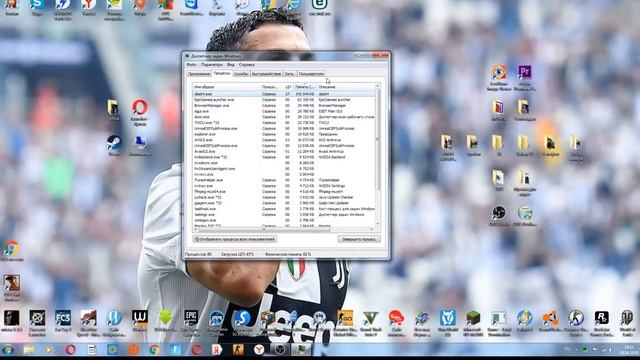640x360 pixels.
Task: Select the Rockstar Games launcher desktop icon
Action: (602, 323)
